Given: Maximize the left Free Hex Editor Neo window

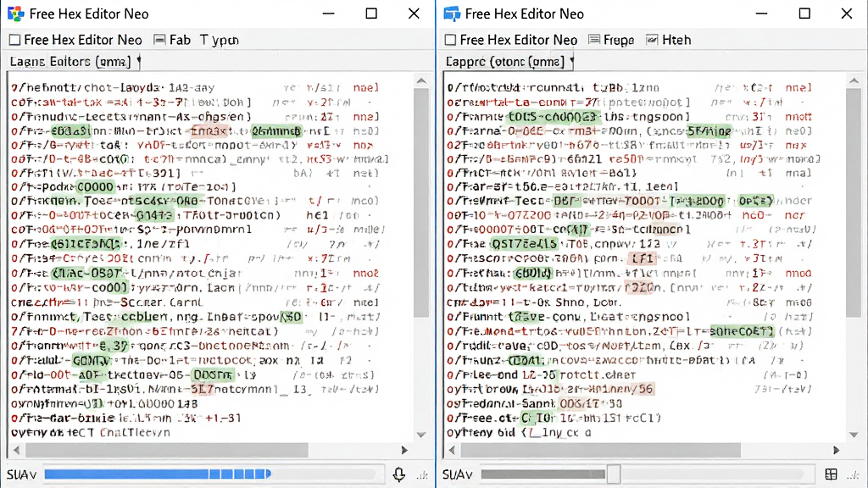Looking at the screenshot, I should click(371, 14).
